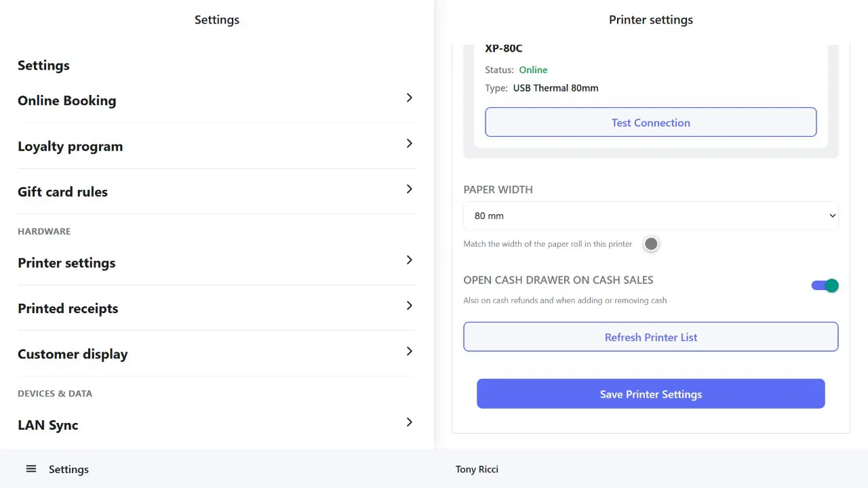Expand Customer display chevron
868x488 pixels.
409,350
